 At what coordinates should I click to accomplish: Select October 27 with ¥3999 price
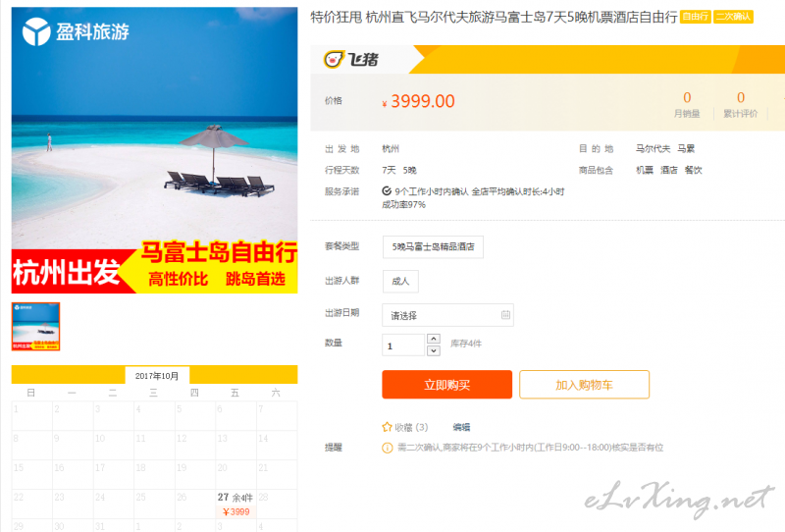pos(235,504)
